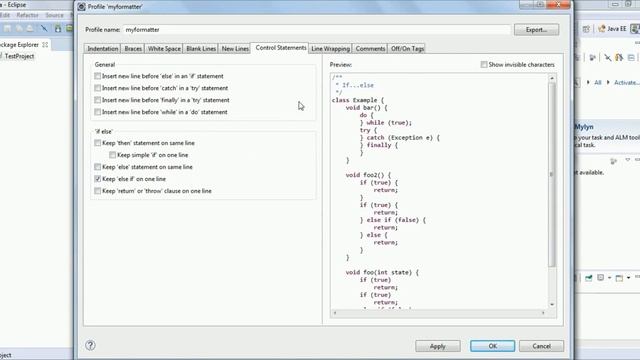The height and width of the screenshot is (360, 640).
Task: Switch to the Braces tab
Action: (133, 49)
